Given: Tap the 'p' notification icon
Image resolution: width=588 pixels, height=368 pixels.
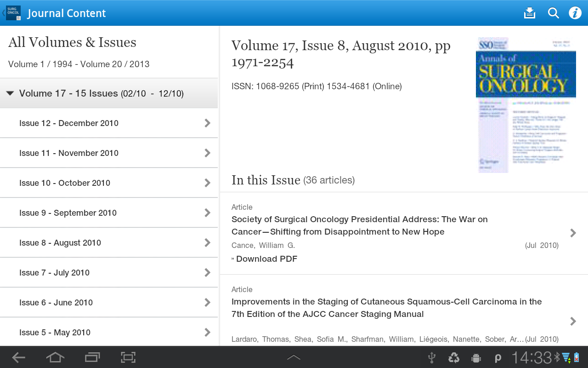Looking at the screenshot, I should [x=498, y=358].
